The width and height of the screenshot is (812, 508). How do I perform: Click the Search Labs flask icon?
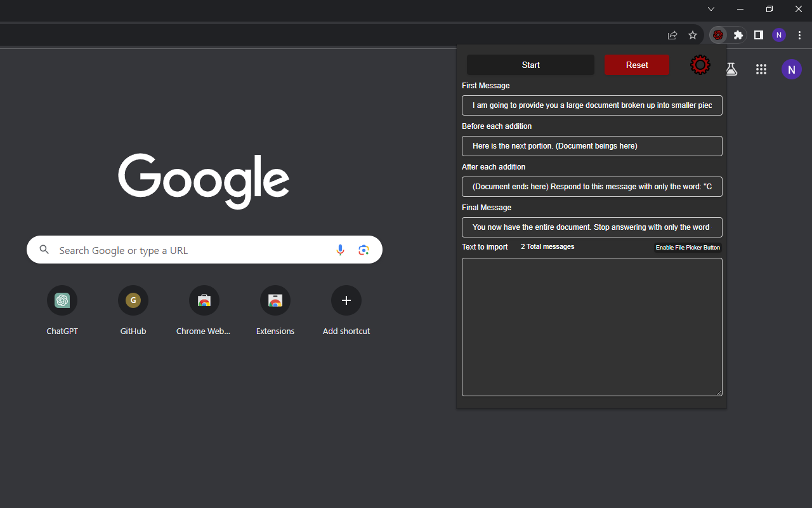tap(731, 69)
